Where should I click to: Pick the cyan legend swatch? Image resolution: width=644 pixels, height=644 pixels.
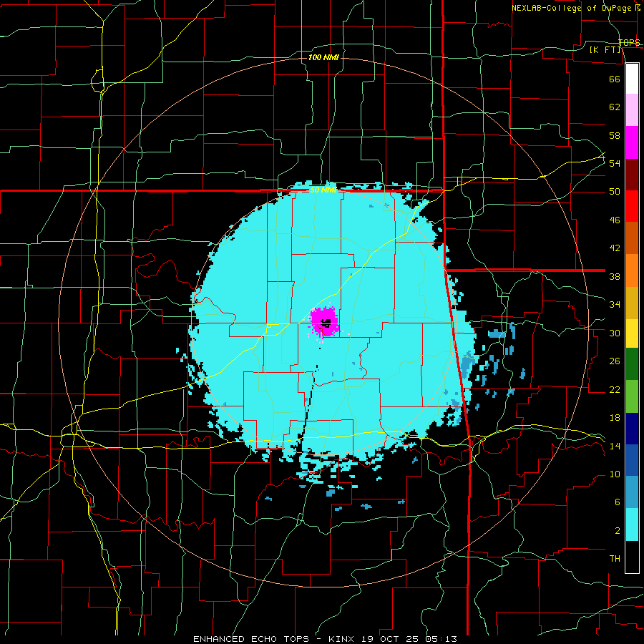coord(632,525)
